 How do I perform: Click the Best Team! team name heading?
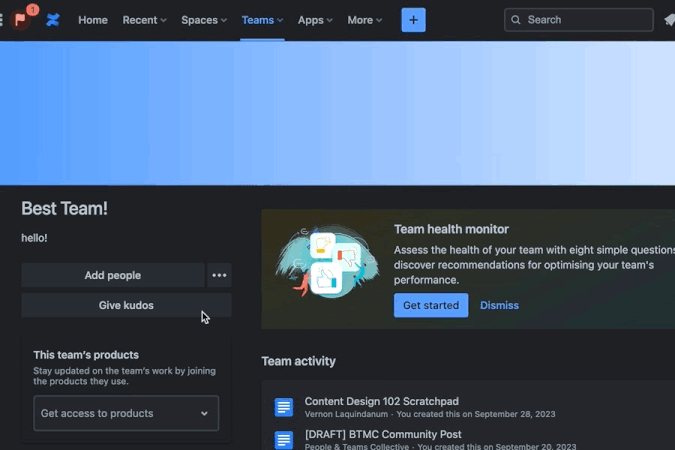pyautogui.click(x=65, y=208)
